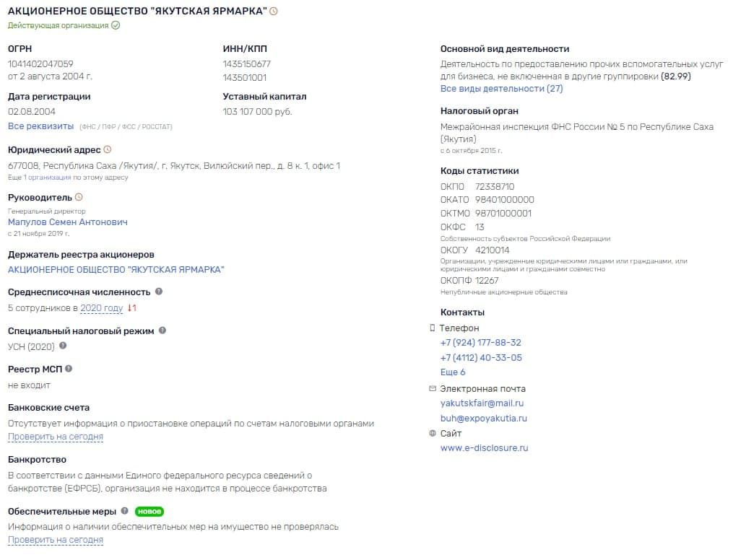The width and height of the screenshot is (733, 560).
Task: Expand Все виды деятельности (27)
Action: 501,89
